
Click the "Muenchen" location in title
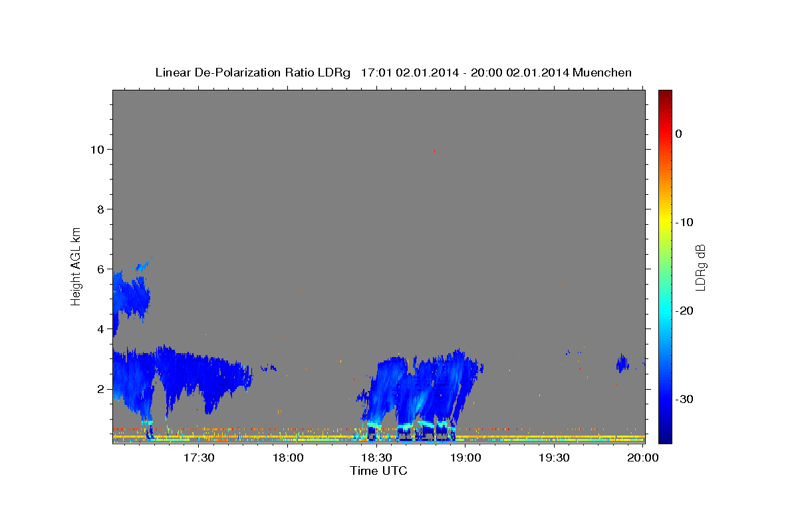click(x=602, y=72)
